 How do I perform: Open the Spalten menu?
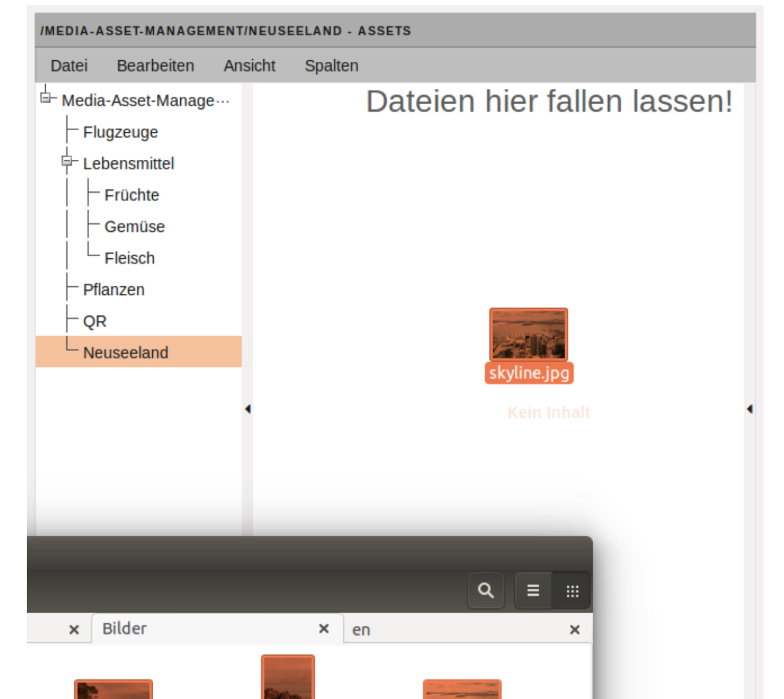[331, 66]
